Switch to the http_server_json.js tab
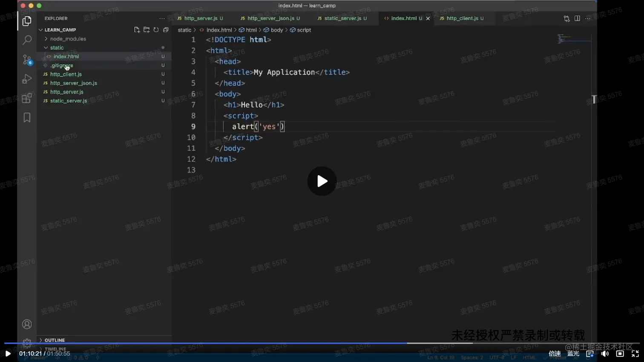This screenshot has width=644, height=362. point(270,18)
